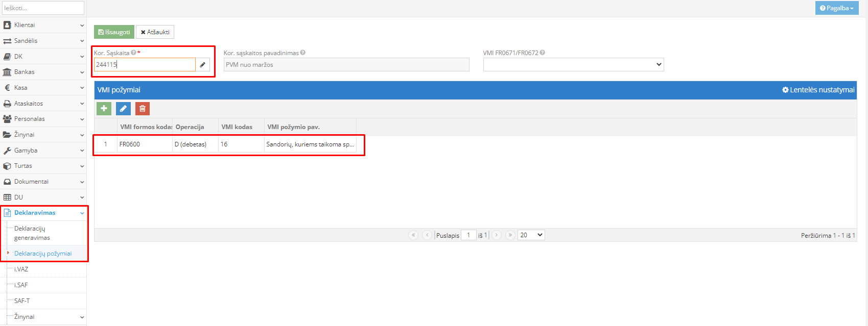
Task: Click the Kor. Sąskaita input field
Action: point(145,65)
